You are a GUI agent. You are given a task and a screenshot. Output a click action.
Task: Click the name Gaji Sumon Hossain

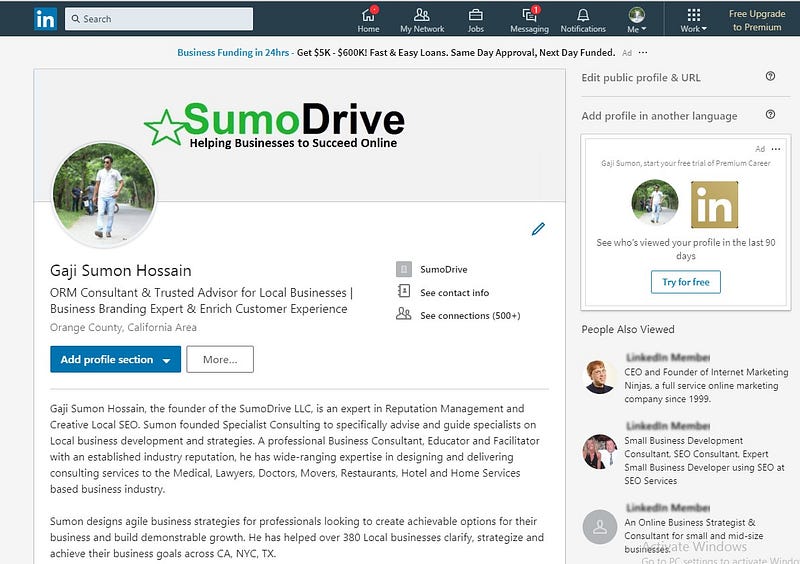coord(121,271)
